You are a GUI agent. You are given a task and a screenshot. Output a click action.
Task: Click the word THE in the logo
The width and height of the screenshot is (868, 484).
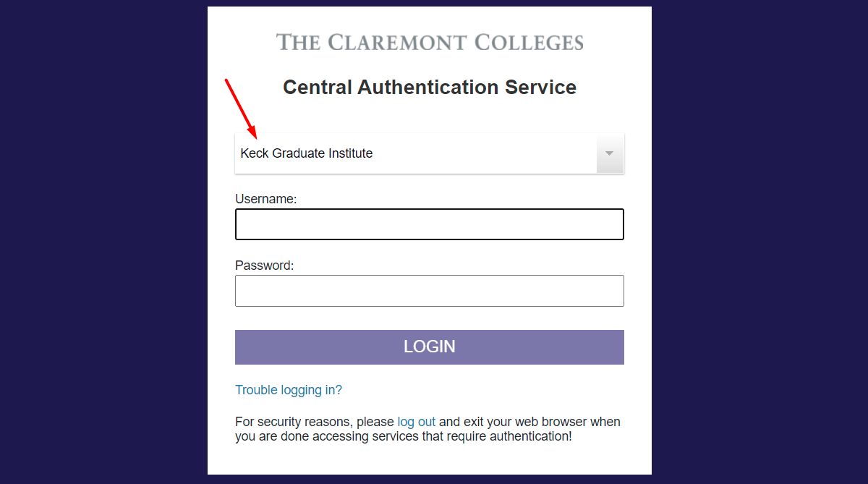tap(298, 42)
